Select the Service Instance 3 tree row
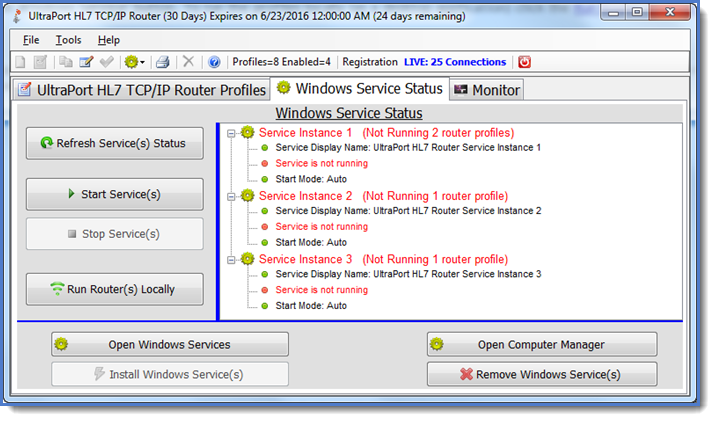Viewport: 715px width, 421px height. [x=383, y=260]
